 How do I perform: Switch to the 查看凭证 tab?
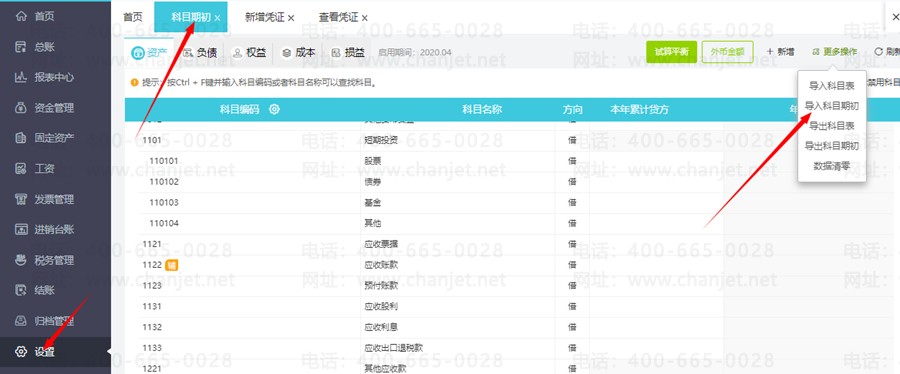339,17
